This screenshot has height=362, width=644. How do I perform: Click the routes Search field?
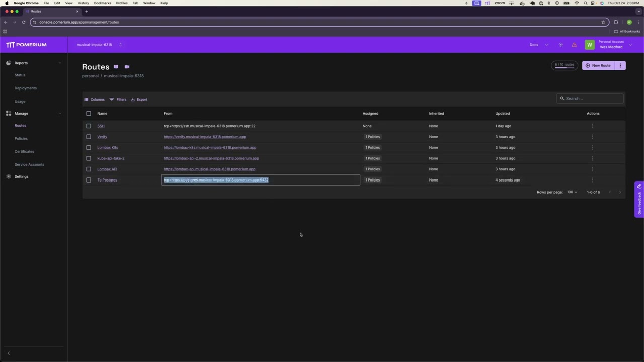(x=590, y=99)
